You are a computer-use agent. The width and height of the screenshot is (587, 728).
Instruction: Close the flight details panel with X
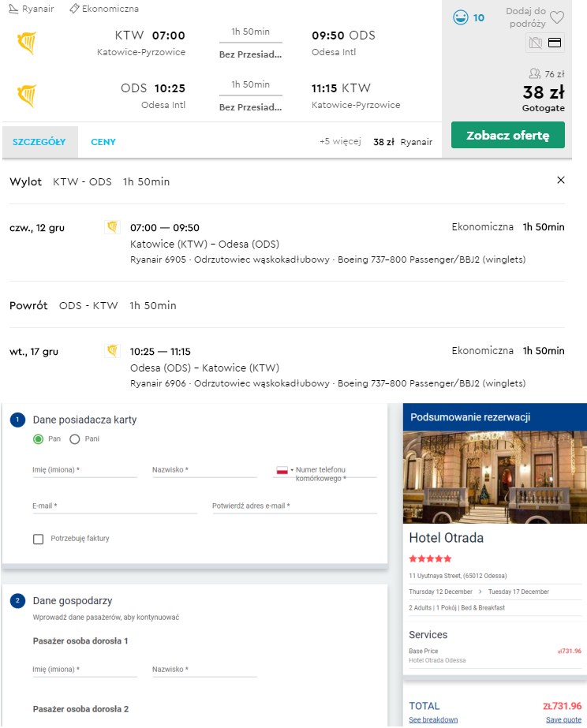[x=561, y=180]
